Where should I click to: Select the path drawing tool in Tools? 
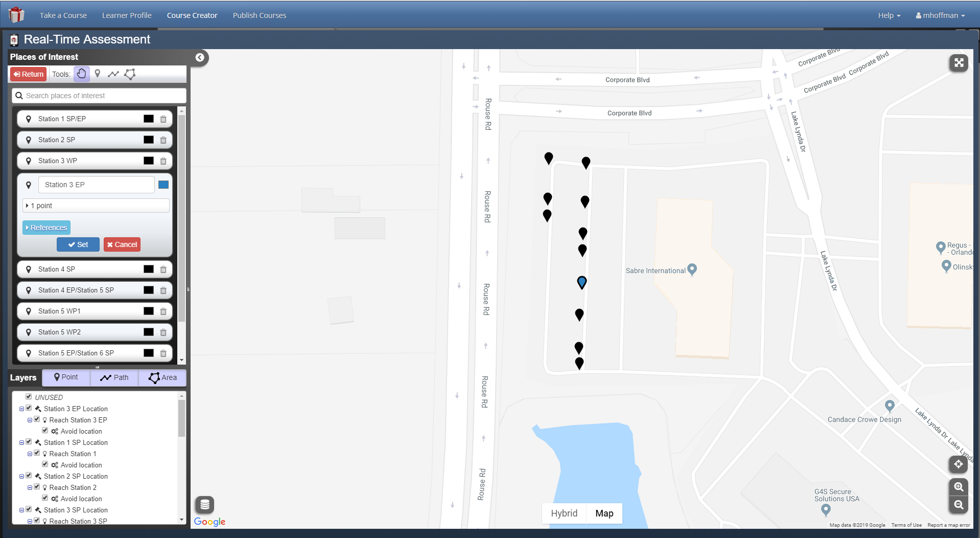pos(113,74)
